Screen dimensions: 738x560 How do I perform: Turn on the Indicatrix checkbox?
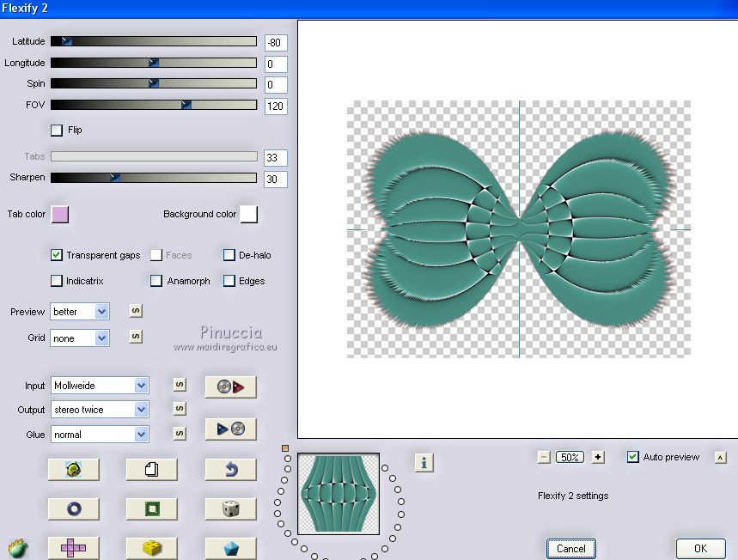point(57,281)
